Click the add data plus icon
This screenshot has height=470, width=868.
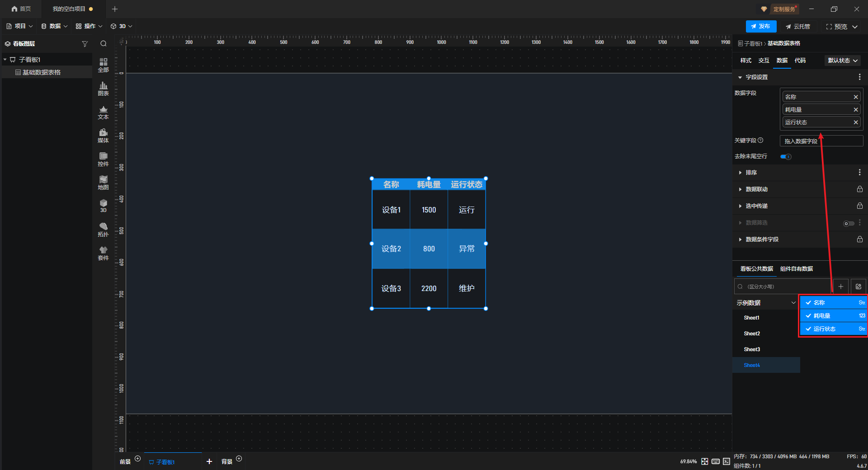[841, 287]
